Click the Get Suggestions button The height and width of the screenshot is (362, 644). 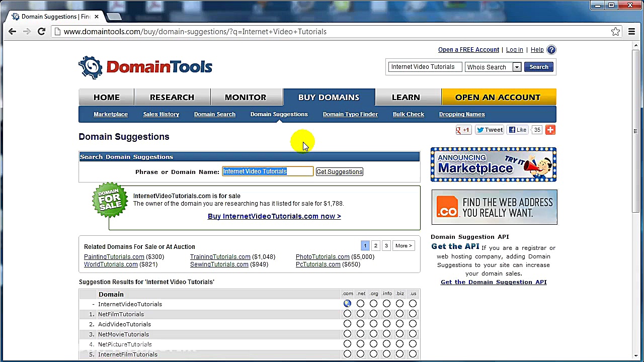(339, 172)
